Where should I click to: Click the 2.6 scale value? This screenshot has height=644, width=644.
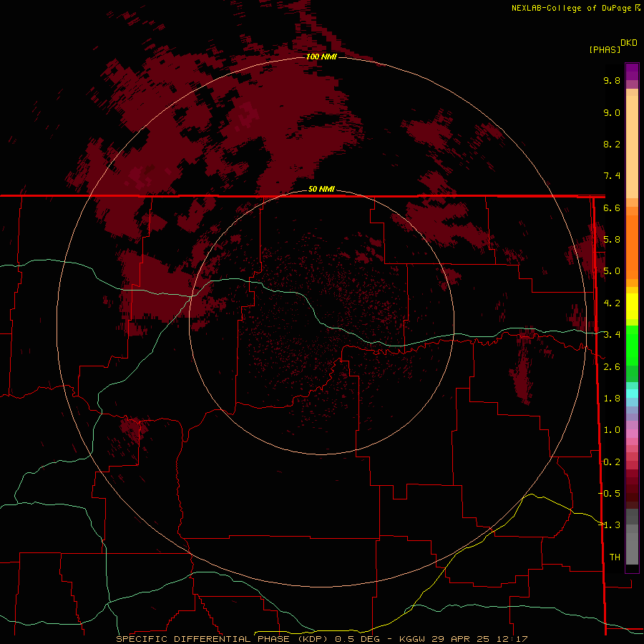click(612, 367)
